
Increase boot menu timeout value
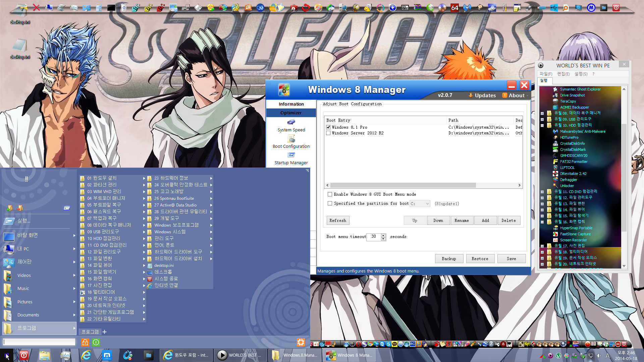(x=383, y=235)
